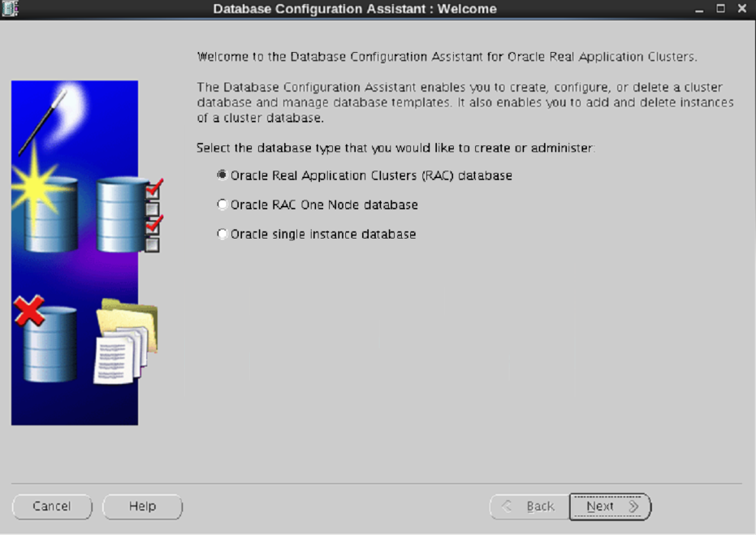
Task: Click the Back button
Action: pyautogui.click(x=529, y=507)
